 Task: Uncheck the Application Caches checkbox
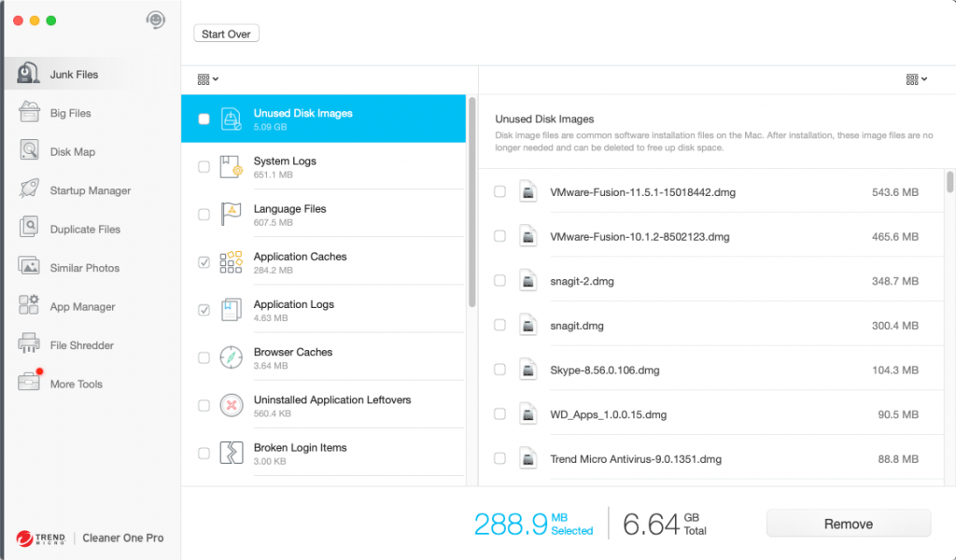pyautogui.click(x=204, y=262)
